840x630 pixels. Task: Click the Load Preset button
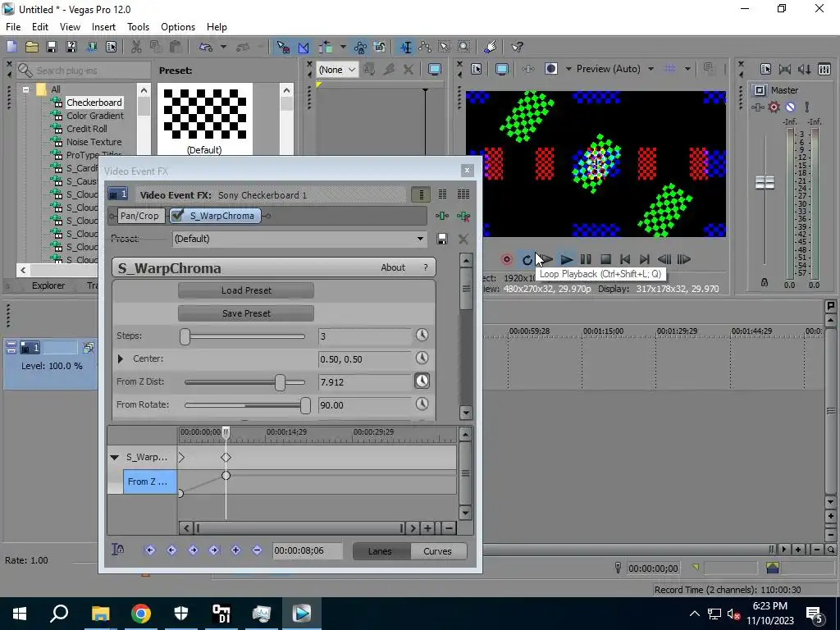click(246, 290)
